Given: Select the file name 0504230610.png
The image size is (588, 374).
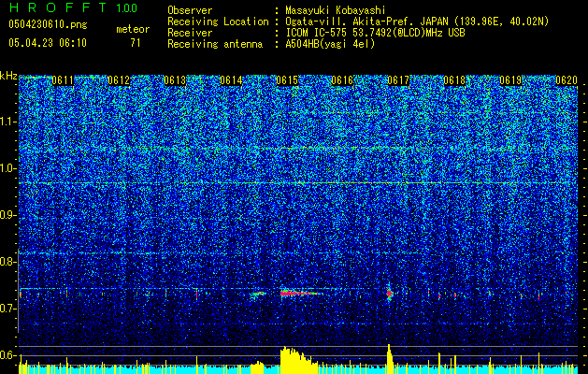Looking at the screenshot, I should pos(48,24).
